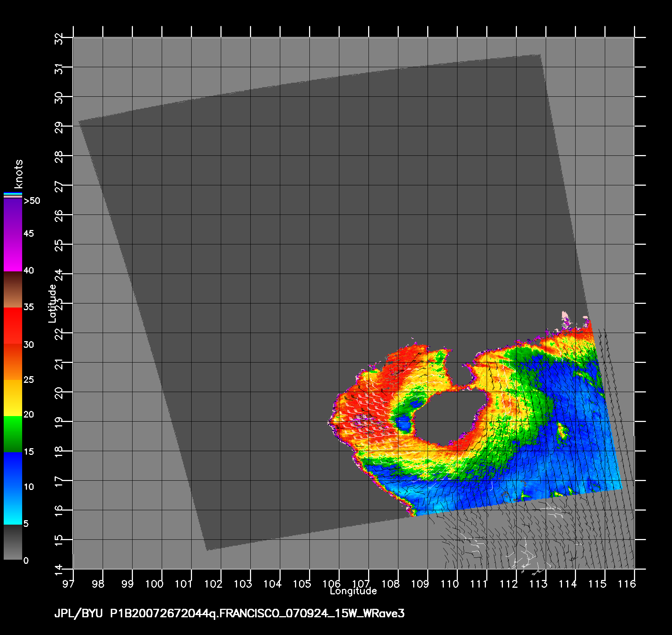Click the latitude axis label '28'
This screenshot has height=635, width=672.
[59, 157]
